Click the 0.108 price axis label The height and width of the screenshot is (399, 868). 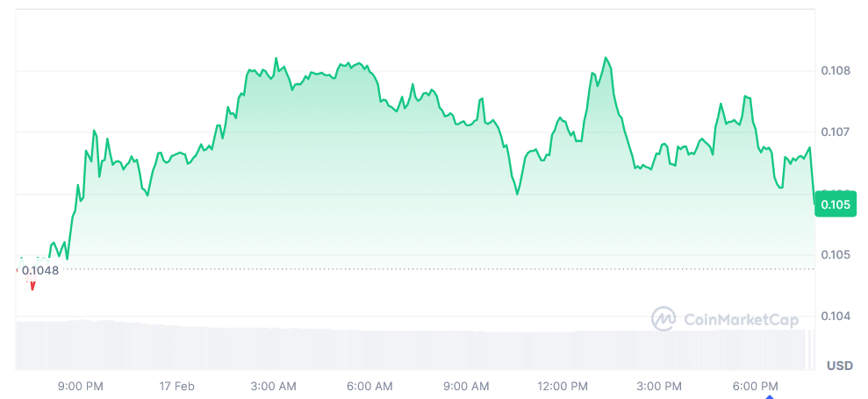pos(836,71)
